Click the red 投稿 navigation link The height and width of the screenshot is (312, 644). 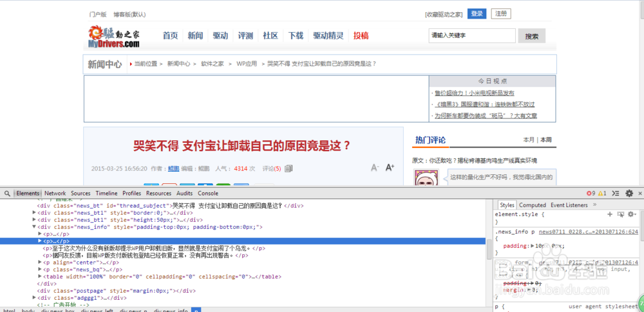point(361,36)
